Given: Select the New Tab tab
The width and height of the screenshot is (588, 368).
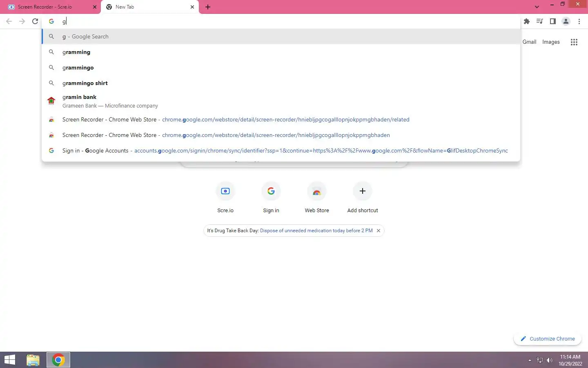Looking at the screenshot, I should (150, 7).
